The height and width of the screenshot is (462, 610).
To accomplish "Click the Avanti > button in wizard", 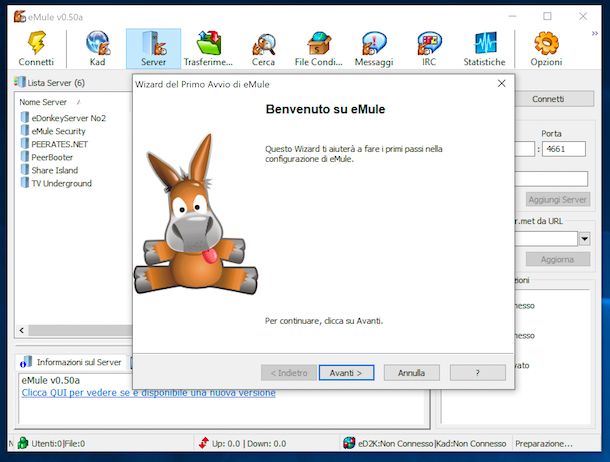I will click(346, 372).
